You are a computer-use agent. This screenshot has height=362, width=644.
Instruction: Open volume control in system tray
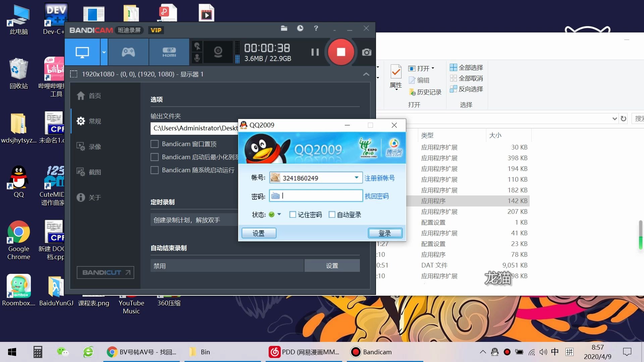click(543, 352)
